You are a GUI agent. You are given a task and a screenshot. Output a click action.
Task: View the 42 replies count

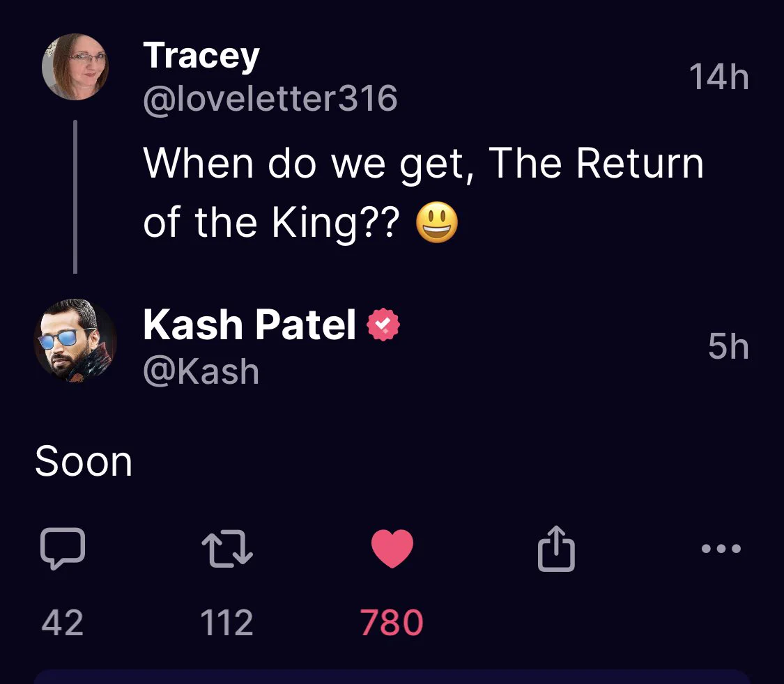63,622
